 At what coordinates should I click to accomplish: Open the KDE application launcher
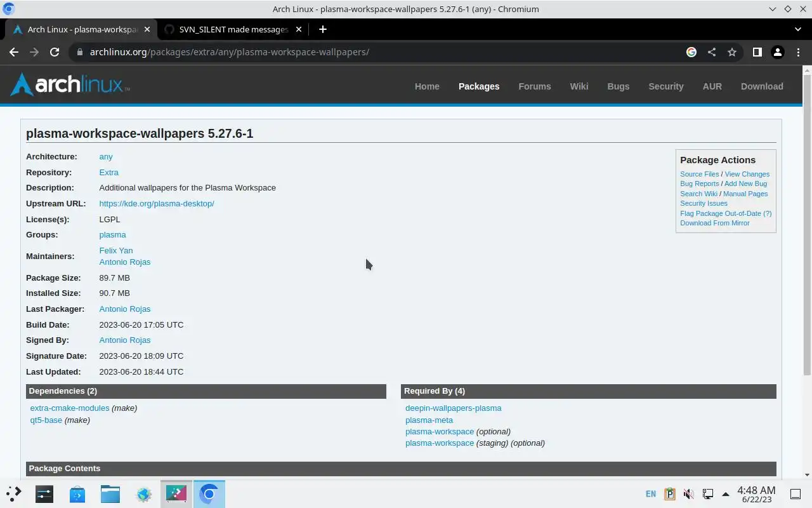[x=14, y=493]
